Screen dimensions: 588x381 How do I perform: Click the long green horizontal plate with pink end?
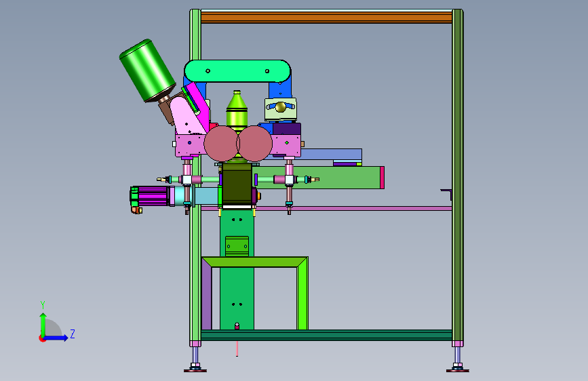coord(319,178)
